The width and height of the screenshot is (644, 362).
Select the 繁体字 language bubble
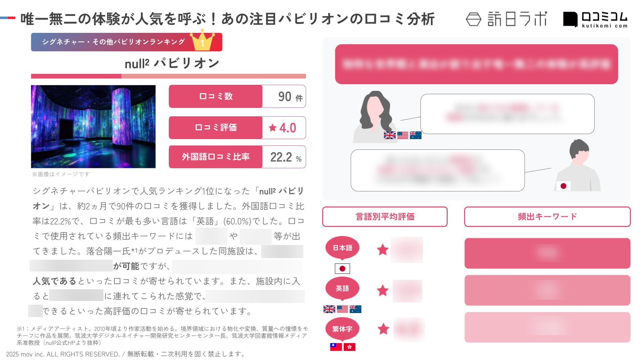(342, 329)
